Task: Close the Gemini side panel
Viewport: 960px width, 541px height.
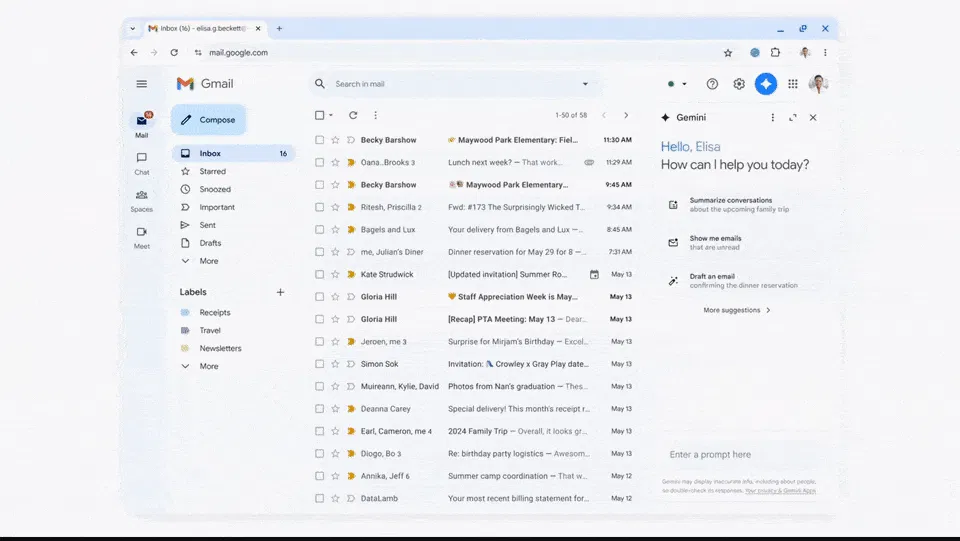Action: pos(813,118)
